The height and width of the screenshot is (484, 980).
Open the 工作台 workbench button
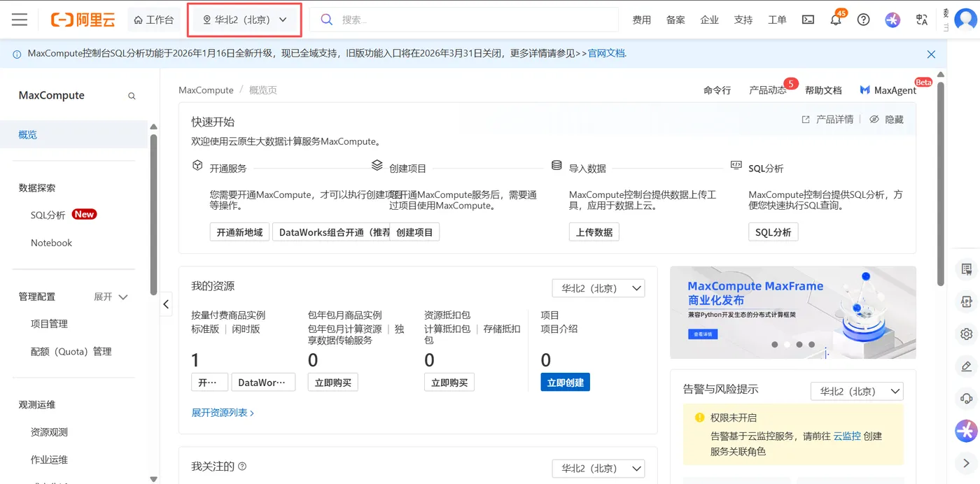coord(153,20)
